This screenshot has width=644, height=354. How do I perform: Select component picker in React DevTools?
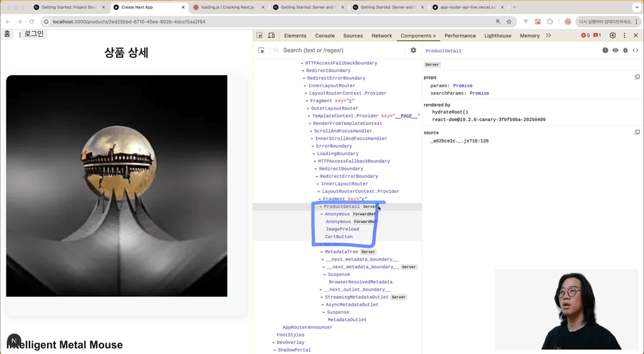click(261, 50)
